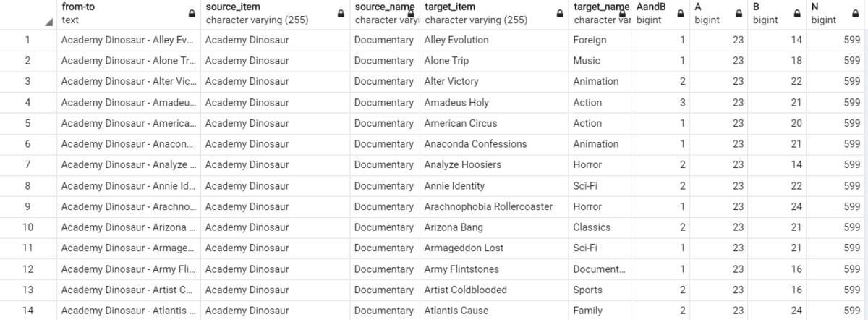
Task: Click the lock icon in AandB column header
Action: (680, 14)
